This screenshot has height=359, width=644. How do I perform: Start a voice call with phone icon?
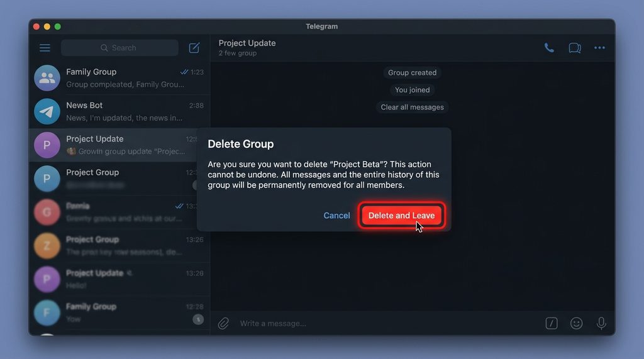tap(549, 48)
